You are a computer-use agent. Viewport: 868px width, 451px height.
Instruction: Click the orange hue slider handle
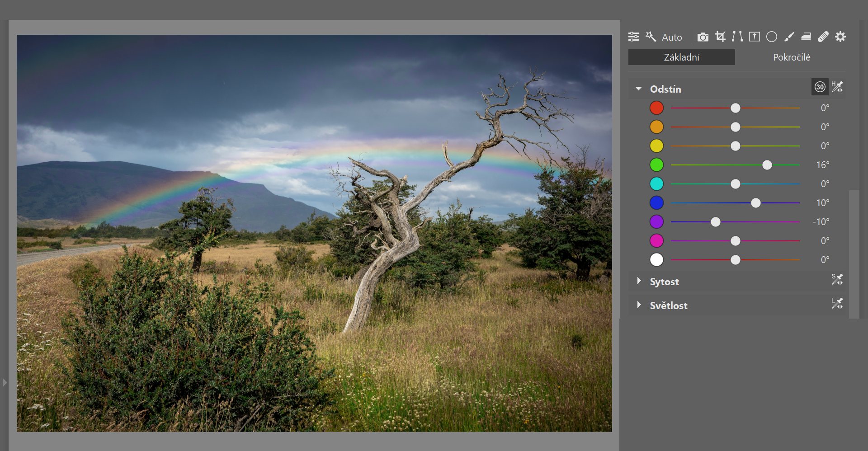(x=736, y=127)
